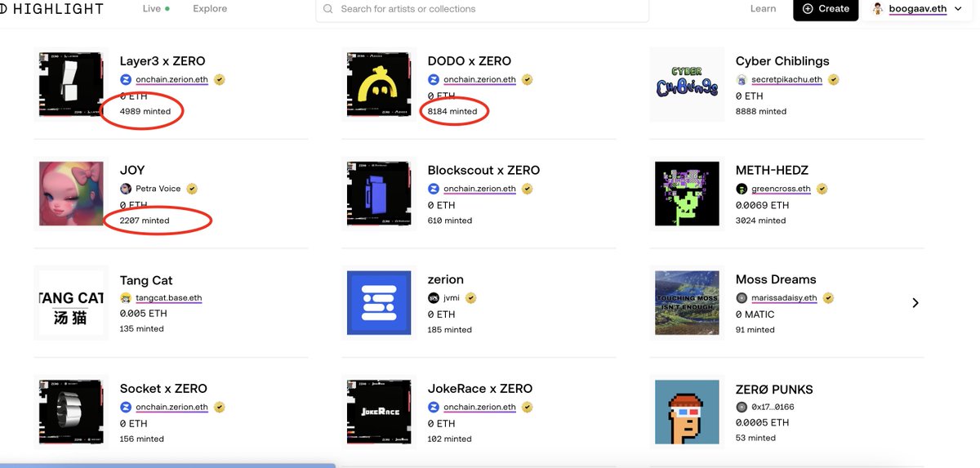Click the verified badge on Blockscout x ZERO
980x468 pixels.
(x=528, y=189)
